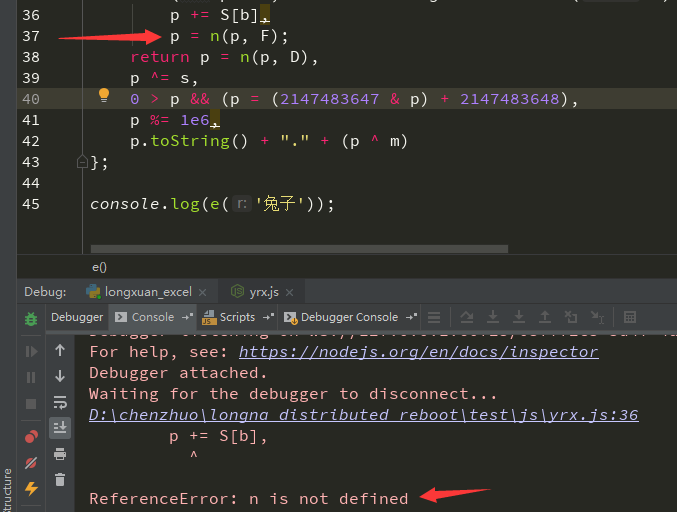The width and height of the screenshot is (677, 512).
Task: Toggle soft-wrap in console output
Action: click(60, 402)
